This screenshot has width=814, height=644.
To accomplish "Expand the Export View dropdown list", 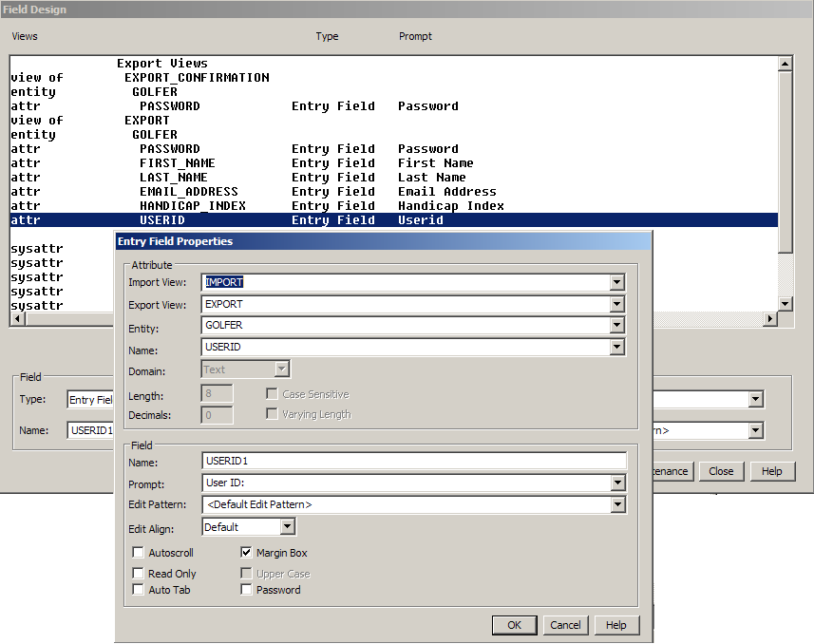I will click(x=616, y=305).
